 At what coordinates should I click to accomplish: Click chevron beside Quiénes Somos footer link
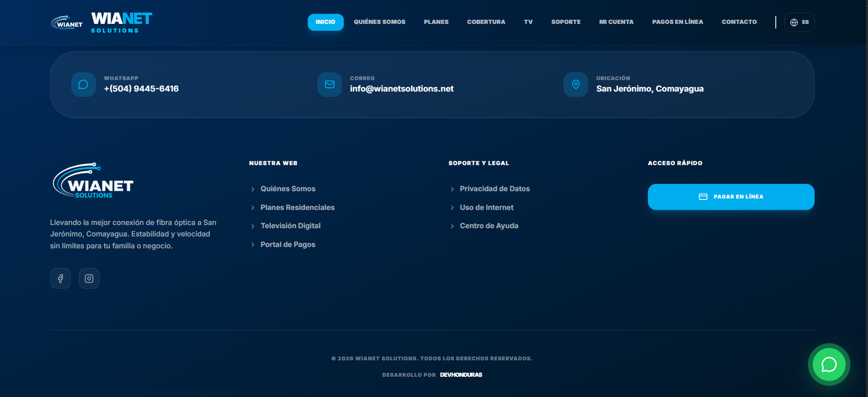253,189
